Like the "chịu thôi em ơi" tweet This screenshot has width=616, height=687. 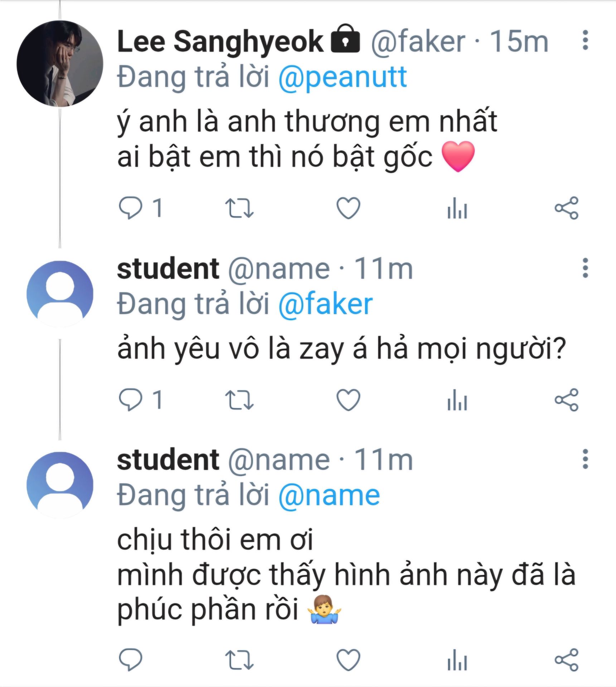(348, 659)
